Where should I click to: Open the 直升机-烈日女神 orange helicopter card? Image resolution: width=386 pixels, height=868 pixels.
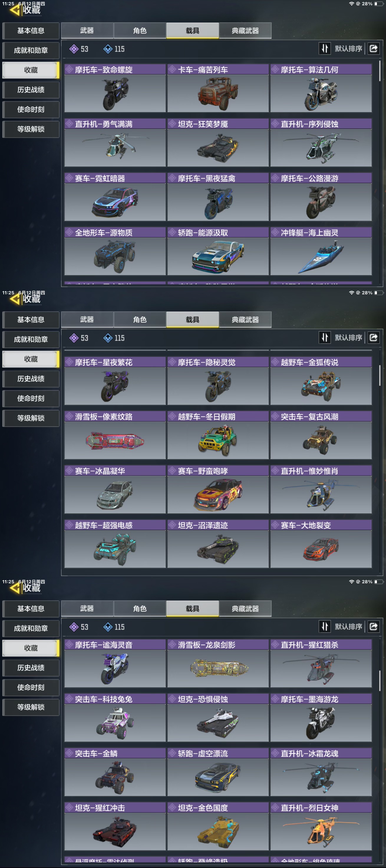click(321, 826)
